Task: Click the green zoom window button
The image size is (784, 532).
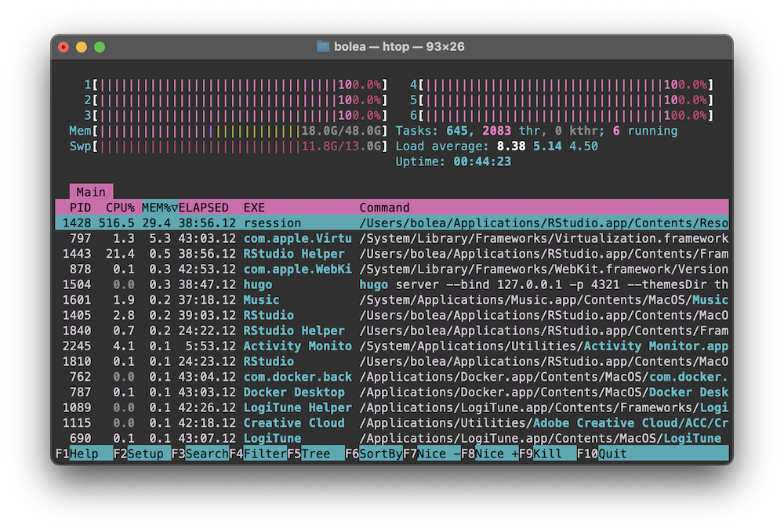Action: click(x=100, y=47)
